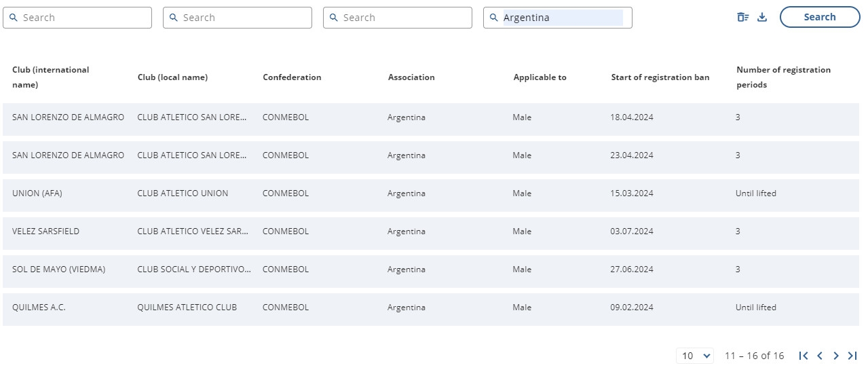Click the Confederation column header
Image resolution: width=868 pixels, height=372 pixels.
pyautogui.click(x=292, y=77)
